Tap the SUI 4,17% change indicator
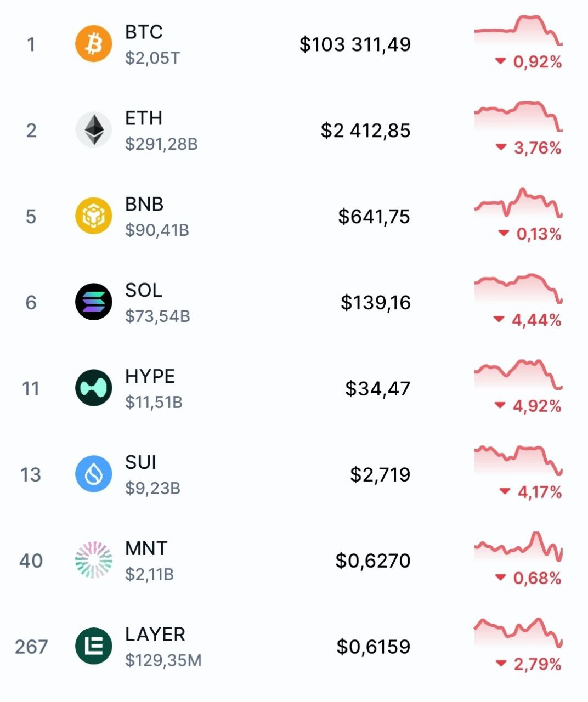The height and width of the screenshot is (702, 588). 530,492
